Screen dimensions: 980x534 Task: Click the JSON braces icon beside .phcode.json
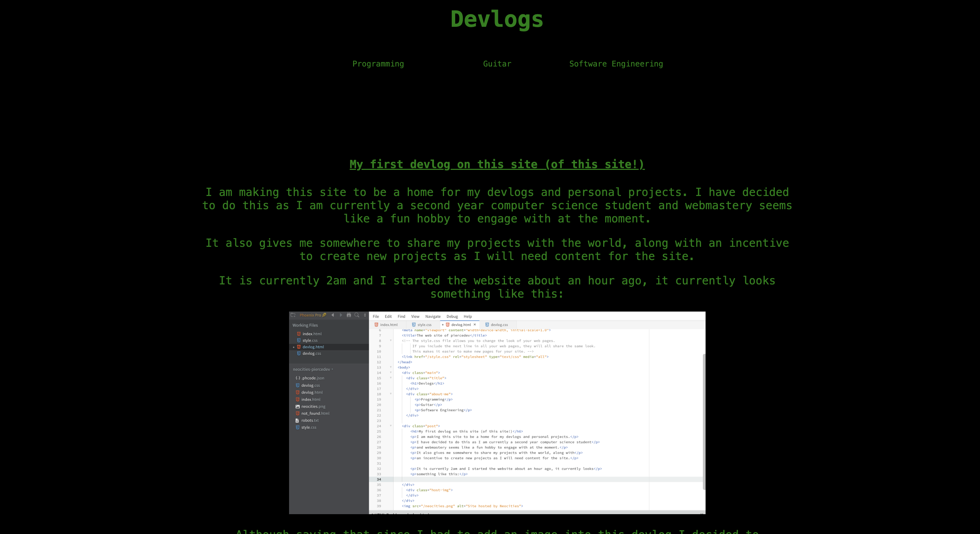[x=298, y=378]
